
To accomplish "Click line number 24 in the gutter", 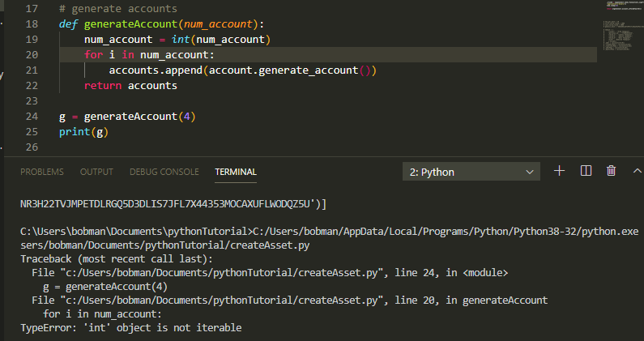I will point(32,117).
